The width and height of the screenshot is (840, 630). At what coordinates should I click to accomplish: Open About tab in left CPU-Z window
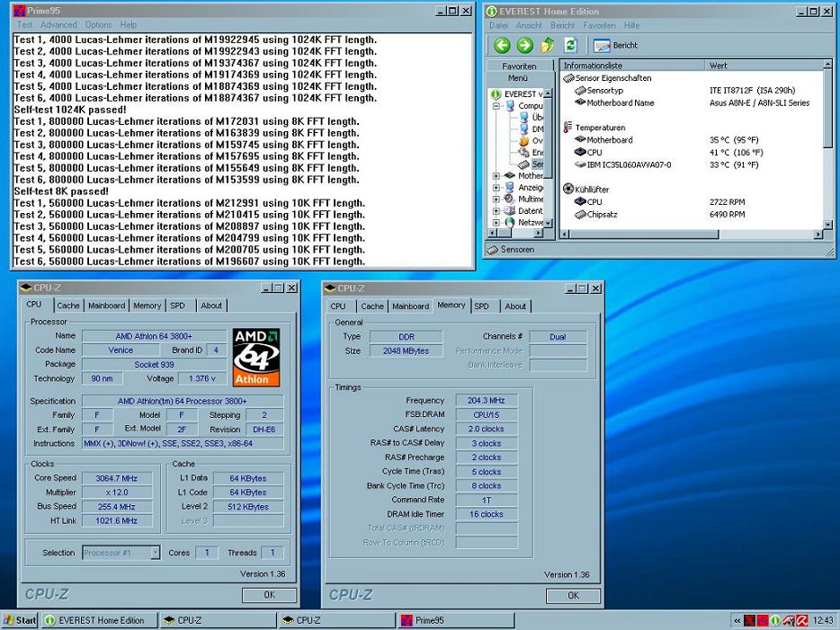pos(211,306)
